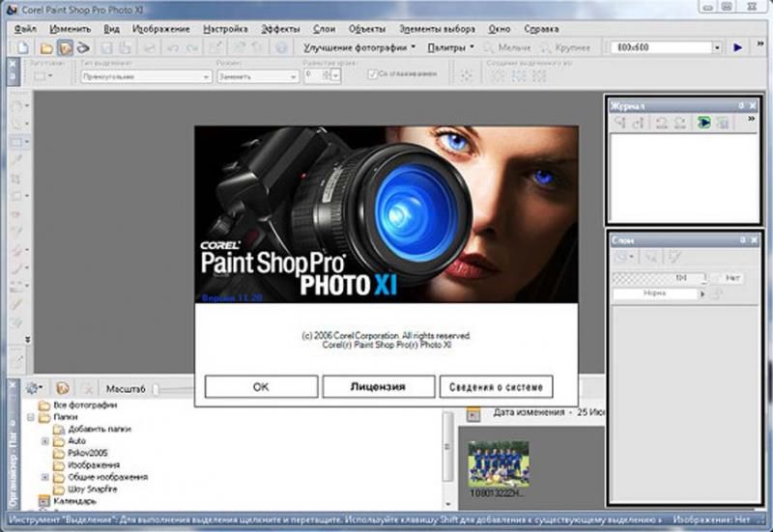Expand the Auto folder in tree
Viewport: 773px width, 532px height.
click(x=45, y=440)
